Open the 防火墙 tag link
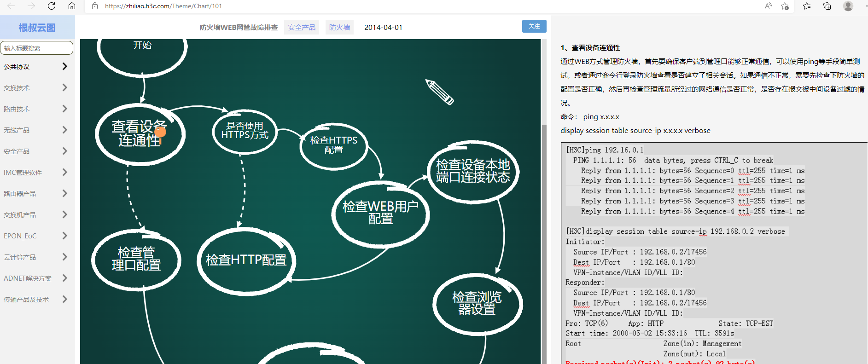Viewport: 868px width, 364px height. point(339,27)
